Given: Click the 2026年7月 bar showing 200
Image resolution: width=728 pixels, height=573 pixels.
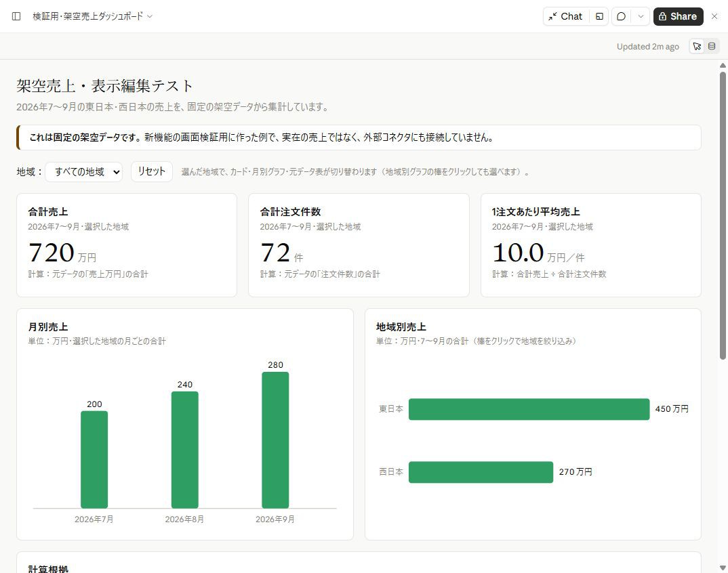Looking at the screenshot, I should tap(94, 460).
